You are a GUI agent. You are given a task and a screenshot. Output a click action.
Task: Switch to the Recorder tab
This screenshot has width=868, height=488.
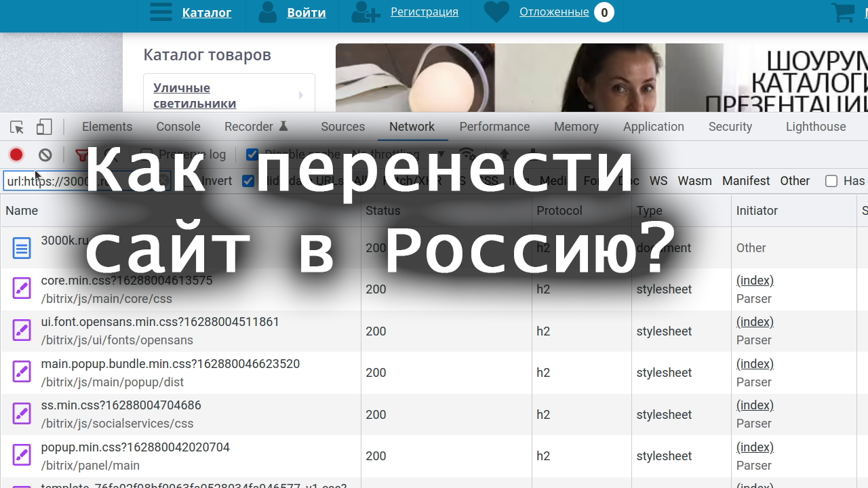coord(249,127)
